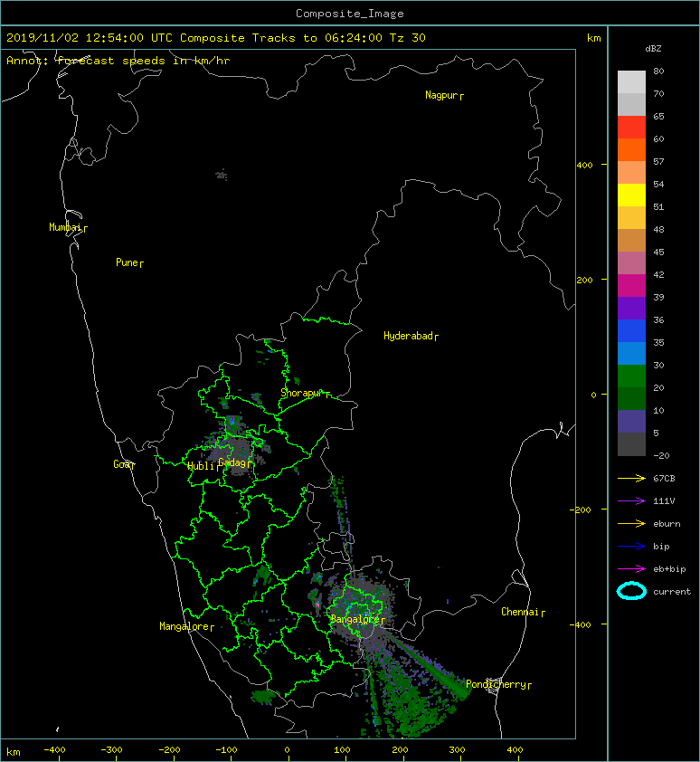Viewport: 700px width, 762px height.
Task: Click the purple 111V track arrow in legend
Action: pyautogui.click(x=631, y=501)
